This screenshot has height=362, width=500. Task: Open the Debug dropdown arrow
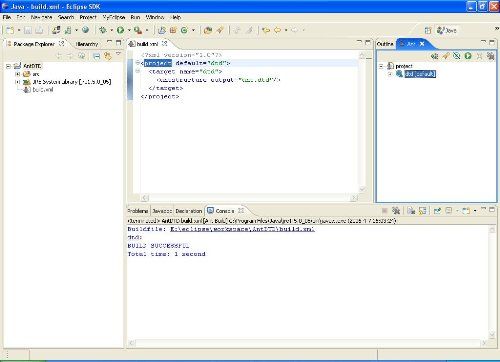(112, 30)
